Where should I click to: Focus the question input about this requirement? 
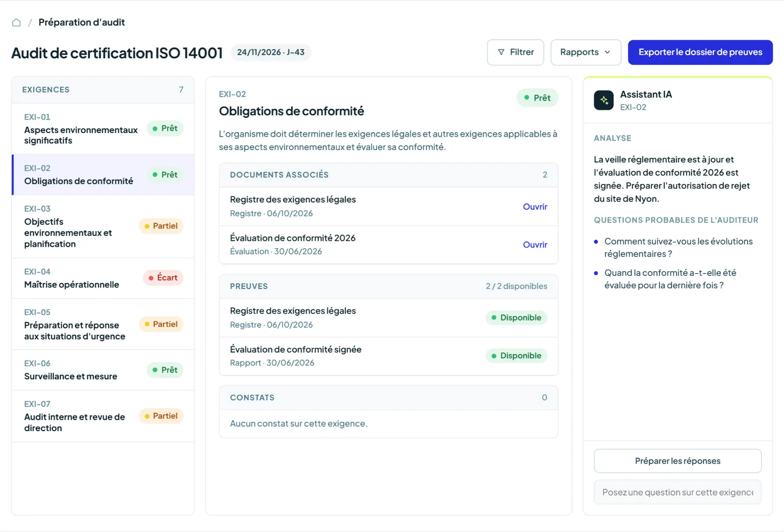pyautogui.click(x=678, y=492)
